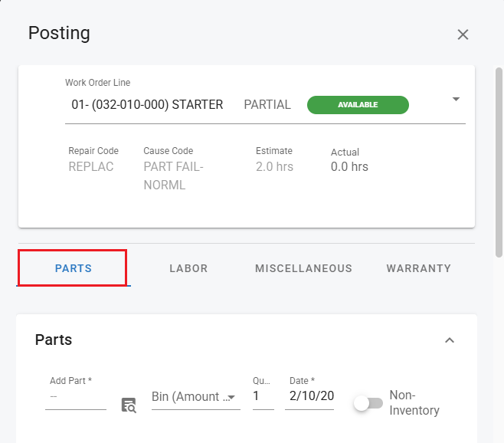Switch to the Parts tab
The width and height of the screenshot is (504, 443).
(x=74, y=268)
